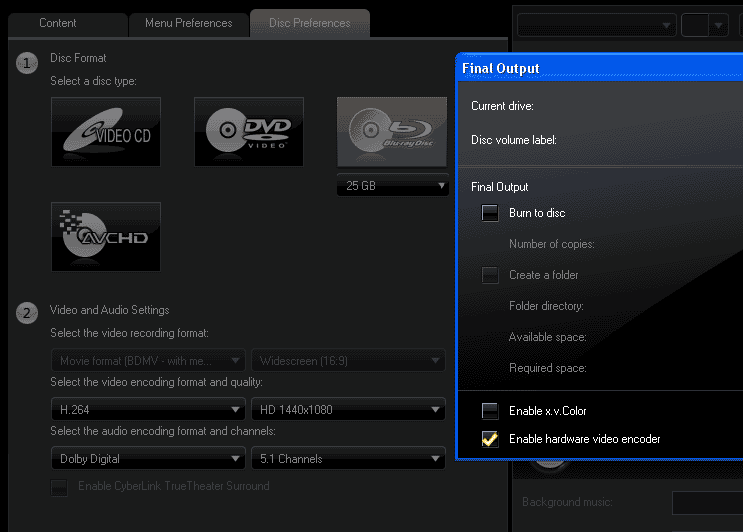The width and height of the screenshot is (743, 532).
Task: Click the 'Number of copies:' label
Action: (x=552, y=244)
